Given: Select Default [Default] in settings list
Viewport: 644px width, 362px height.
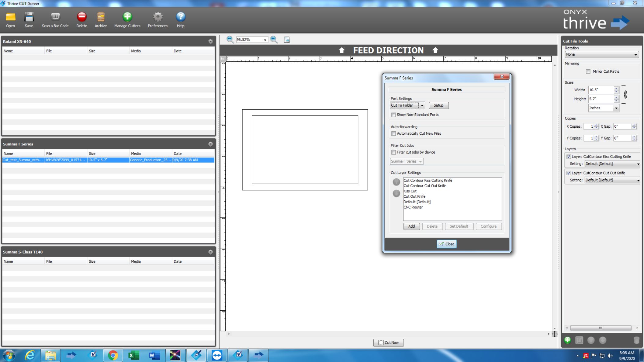Looking at the screenshot, I should [417, 202].
